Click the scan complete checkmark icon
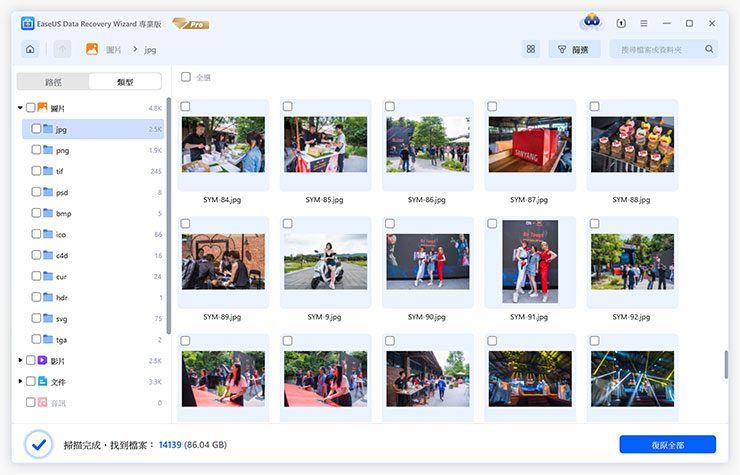 coord(38,443)
